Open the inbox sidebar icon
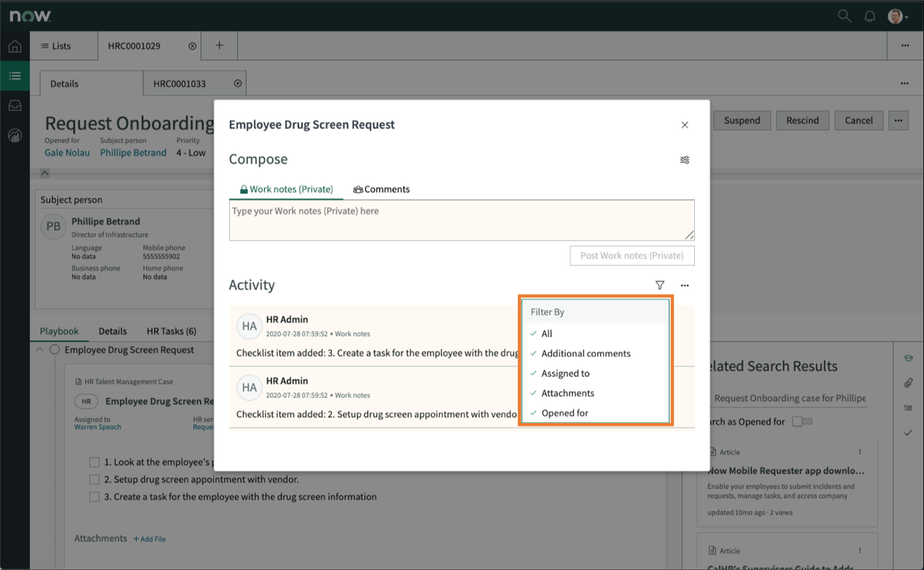Screen dimensions: 924x570 pos(14,105)
